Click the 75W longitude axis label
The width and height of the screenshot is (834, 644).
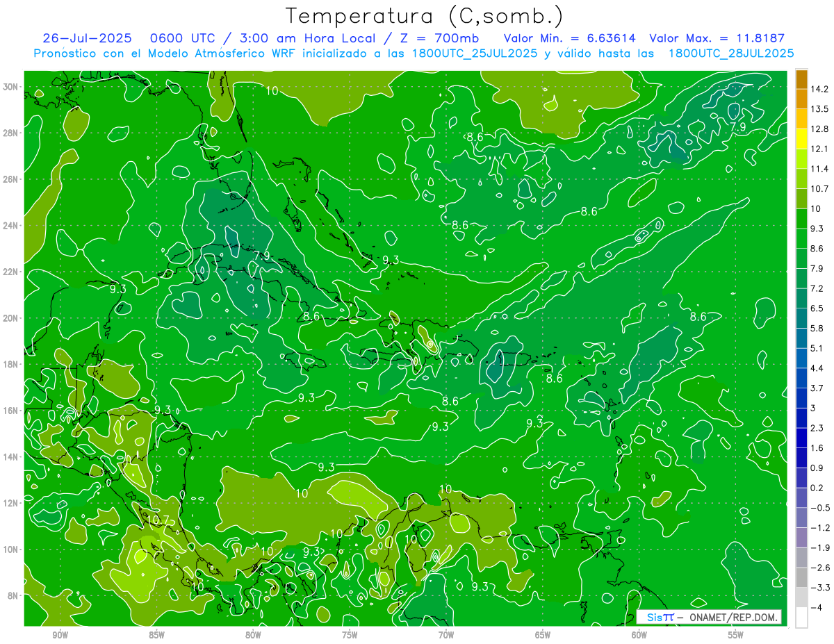350,635
